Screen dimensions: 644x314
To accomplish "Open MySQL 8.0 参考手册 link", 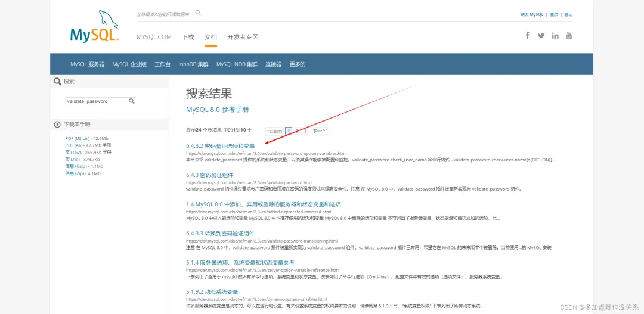I will pyautogui.click(x=217, y=110).
